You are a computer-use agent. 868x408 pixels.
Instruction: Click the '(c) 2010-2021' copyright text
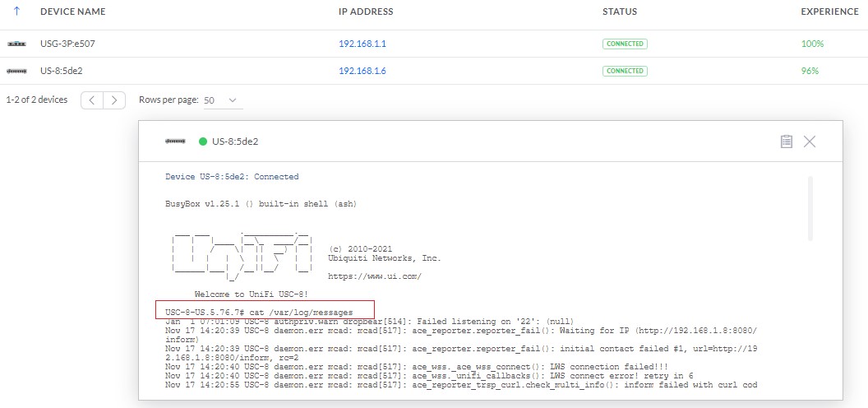tap(360, 249)
